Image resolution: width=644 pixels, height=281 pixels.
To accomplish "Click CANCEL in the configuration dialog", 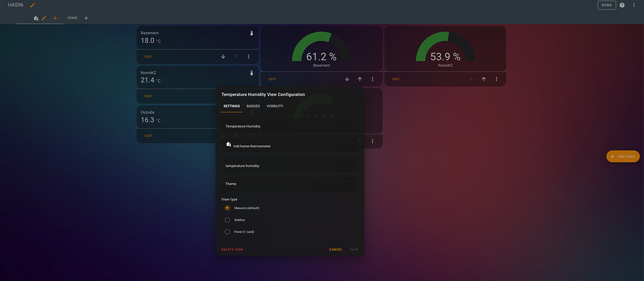I will click(x=336, y=250).
